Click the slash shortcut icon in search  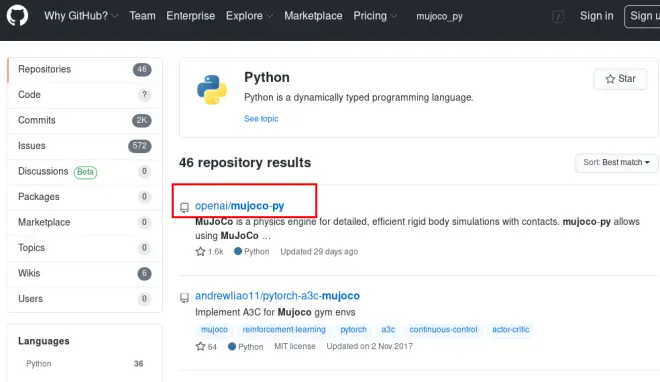pos(558,16)
